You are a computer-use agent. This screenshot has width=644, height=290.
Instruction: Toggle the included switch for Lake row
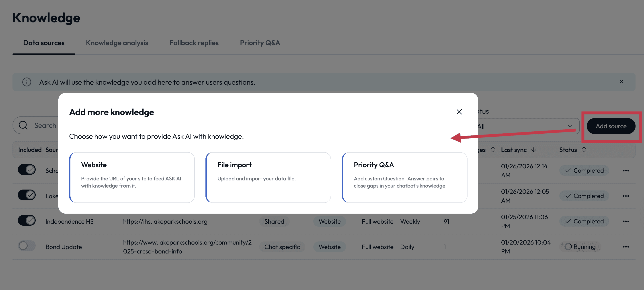[27, 195]
